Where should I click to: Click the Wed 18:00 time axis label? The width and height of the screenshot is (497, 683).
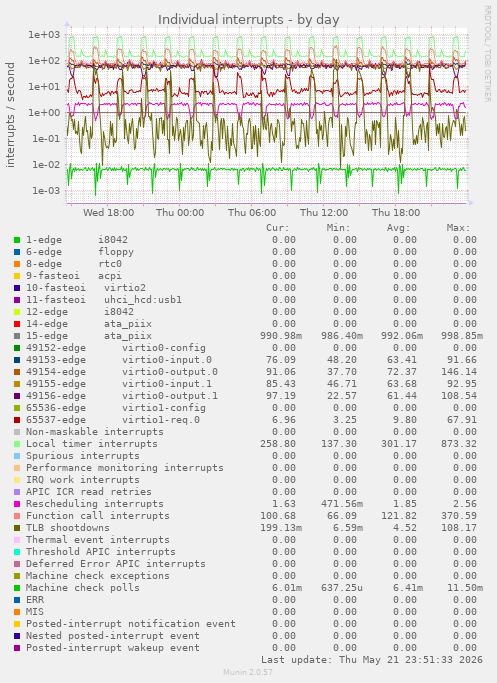(108, 213)
